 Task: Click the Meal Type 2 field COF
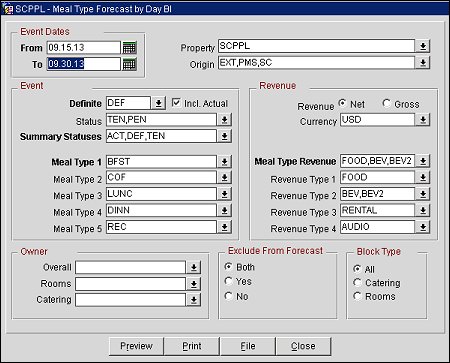pos(161,178)
